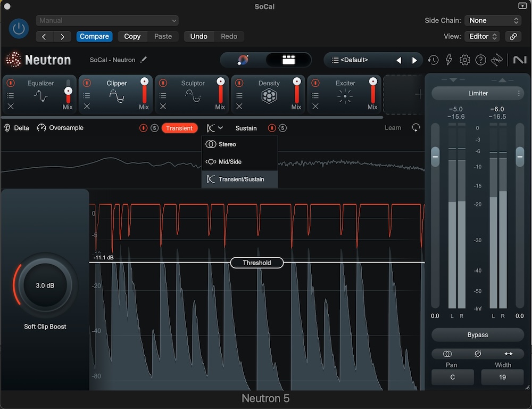The image size is (532, 409).
Task: Open the Side Chain dropdown
Action: pyautogui.click(x=493, y=20)
